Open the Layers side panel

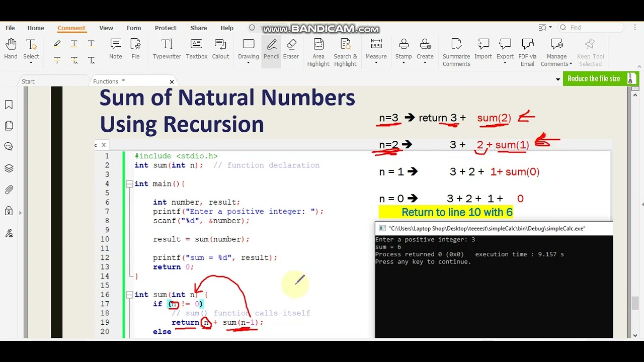coord(9,168)
